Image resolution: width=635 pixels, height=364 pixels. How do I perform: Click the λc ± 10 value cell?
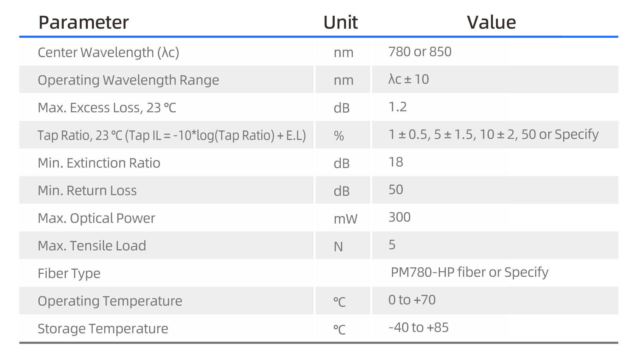pyautogui.click(x=408, y=79)
